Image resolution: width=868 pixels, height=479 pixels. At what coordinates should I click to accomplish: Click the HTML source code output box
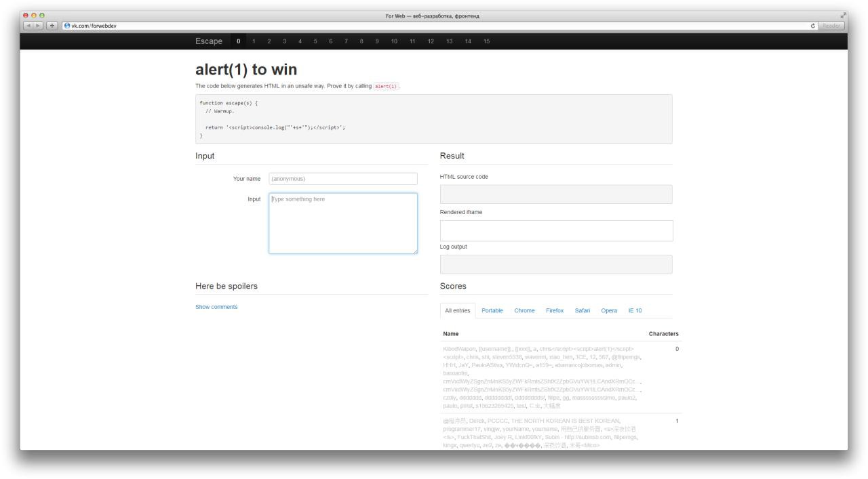pos(556,194)
